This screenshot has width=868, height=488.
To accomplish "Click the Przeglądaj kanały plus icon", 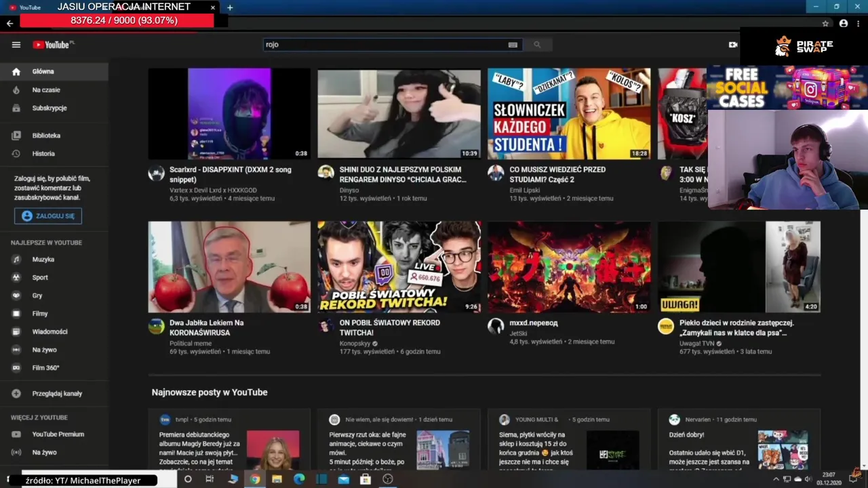I will pos(16,394).
